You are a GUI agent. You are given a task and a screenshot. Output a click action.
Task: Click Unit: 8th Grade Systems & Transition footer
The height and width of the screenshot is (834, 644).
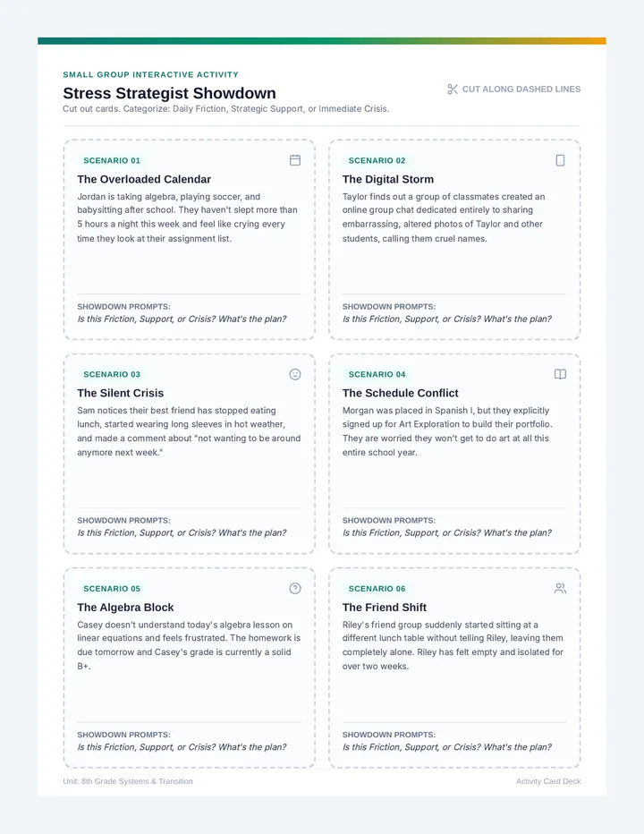128,781
